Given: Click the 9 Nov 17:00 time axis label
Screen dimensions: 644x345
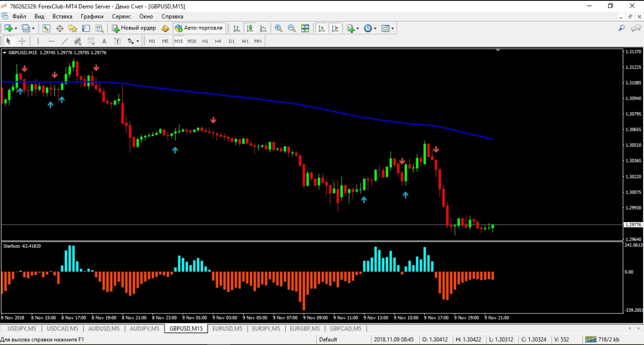Looking at the screenshot, I should pos(436,317).
